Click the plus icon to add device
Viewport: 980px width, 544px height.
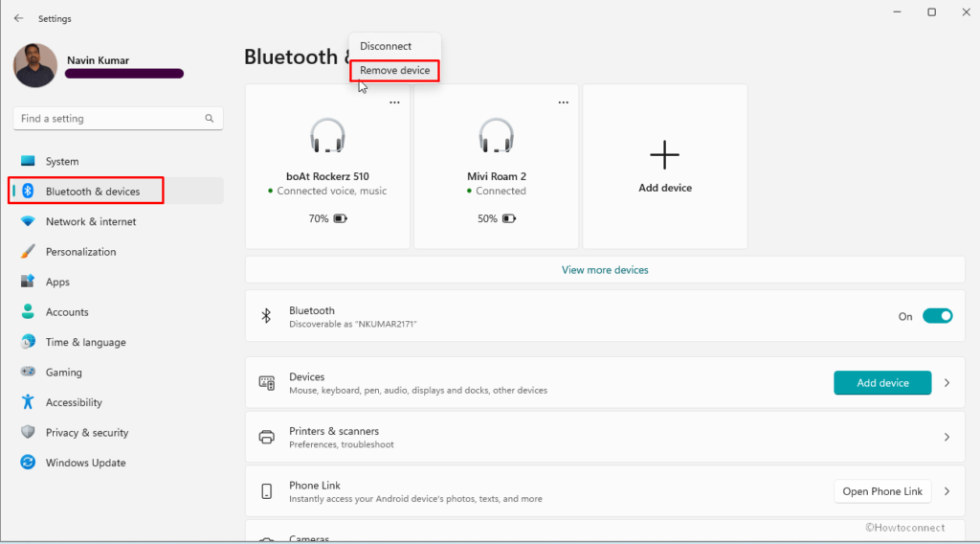[x=664, y=155]
